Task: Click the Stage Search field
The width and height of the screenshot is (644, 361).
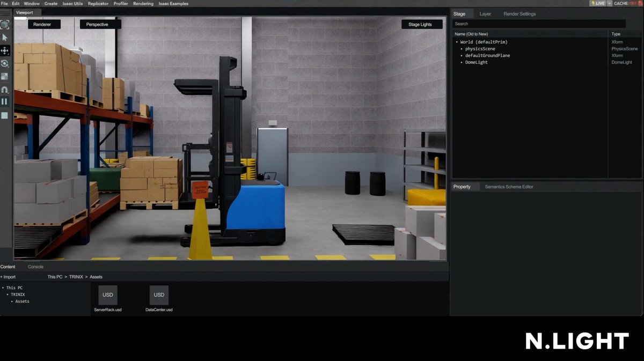Action: [x=539, y=24]
